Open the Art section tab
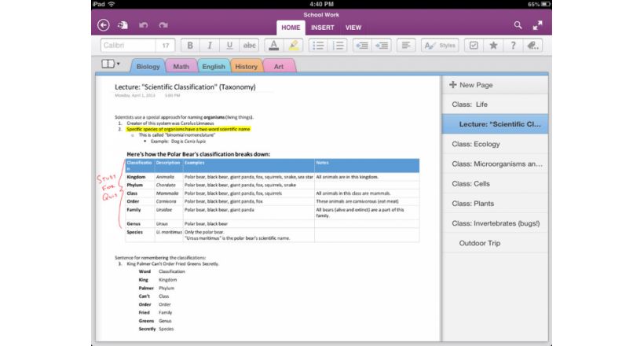This screenshot has width=644, height=346. point(279,66)
